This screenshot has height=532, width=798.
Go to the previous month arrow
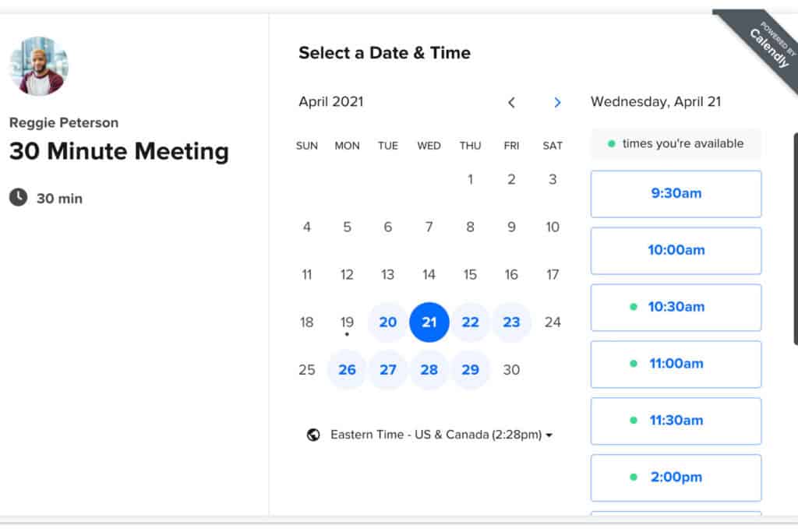coord(511,102)
